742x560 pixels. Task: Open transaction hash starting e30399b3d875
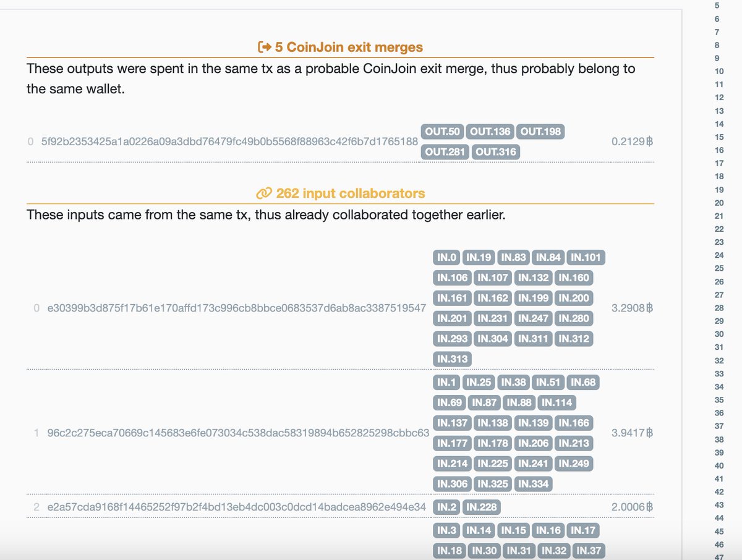pyautogui.click(x=236, y=308)
